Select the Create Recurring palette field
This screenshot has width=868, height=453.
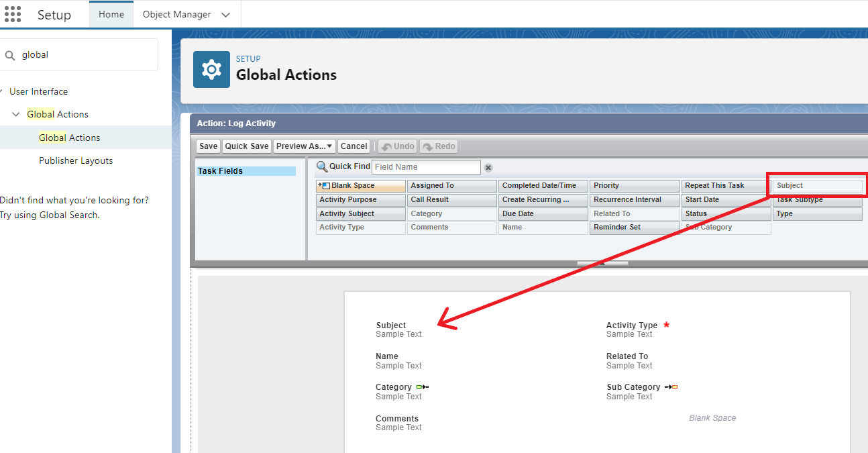(543, 200)
